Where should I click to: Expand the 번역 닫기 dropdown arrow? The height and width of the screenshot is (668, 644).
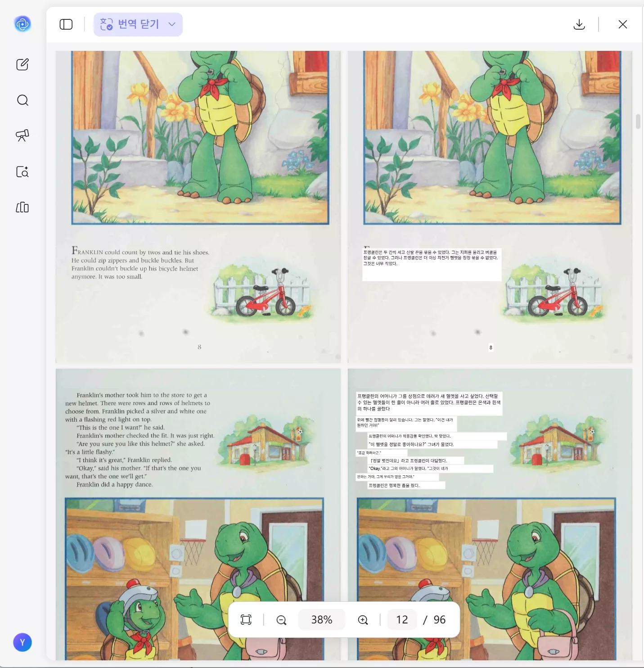[x=172, y=24]
